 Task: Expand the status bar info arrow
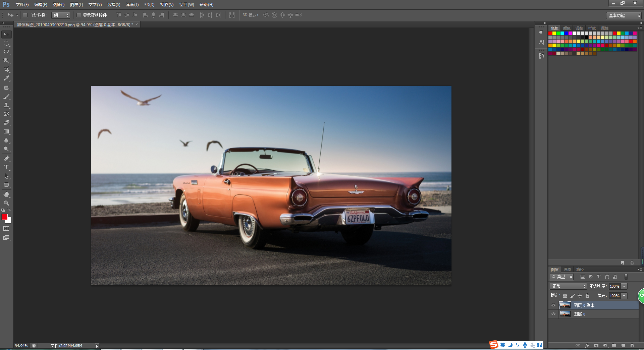coord(97,346)
